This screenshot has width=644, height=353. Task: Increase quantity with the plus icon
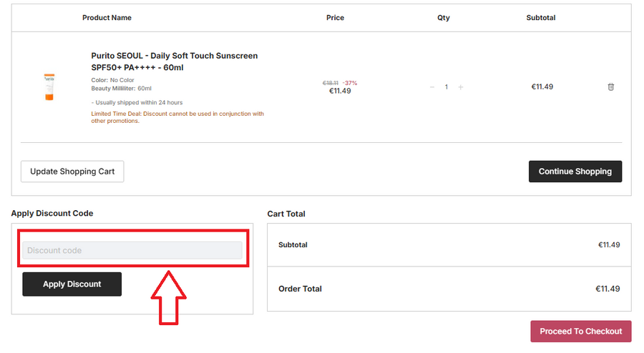(x=460, y=87)
